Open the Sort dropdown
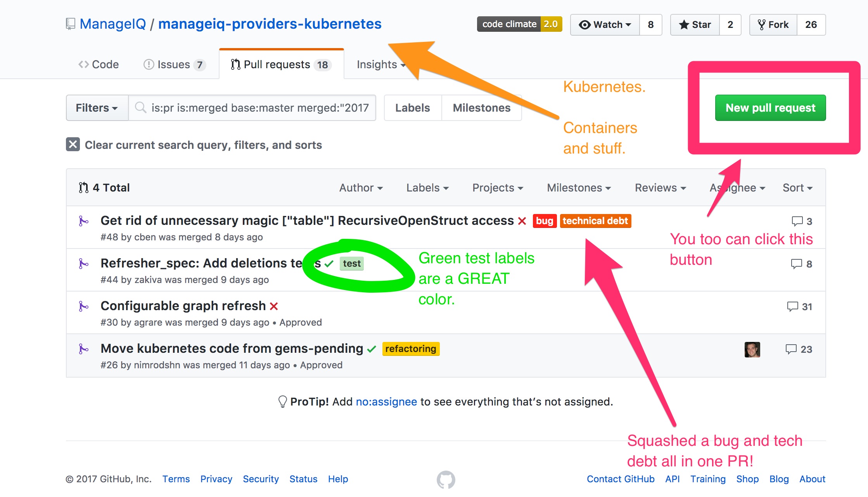The height and width of the screenshot is (497, 868). (797, 188)
